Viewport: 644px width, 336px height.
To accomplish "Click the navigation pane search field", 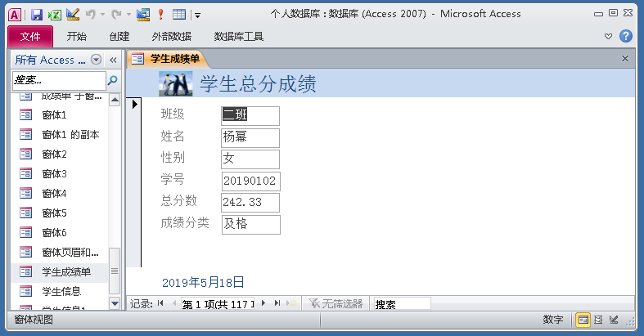I will (59, 80).
